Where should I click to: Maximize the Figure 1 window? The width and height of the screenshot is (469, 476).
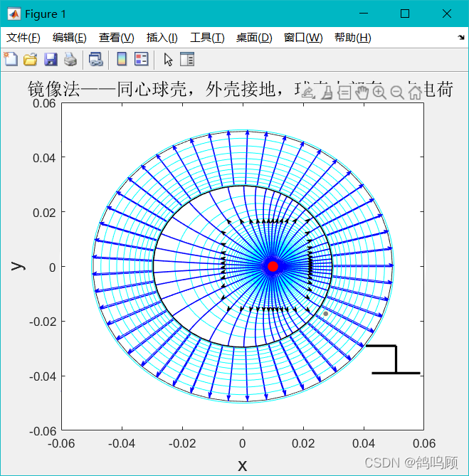[x=405, y=14]
